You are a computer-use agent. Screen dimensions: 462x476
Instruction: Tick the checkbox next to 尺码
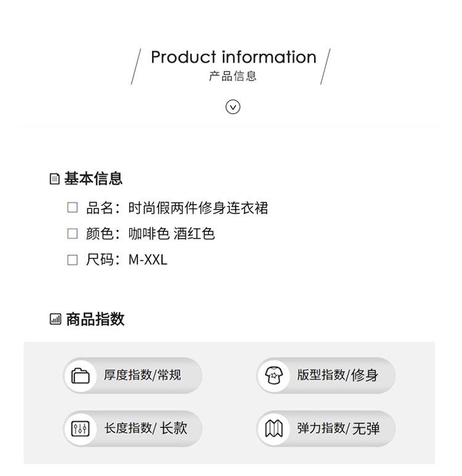(72, 260)
